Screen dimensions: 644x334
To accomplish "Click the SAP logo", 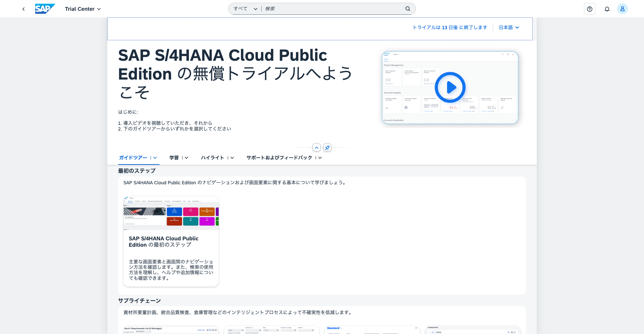I will [45, 9].
